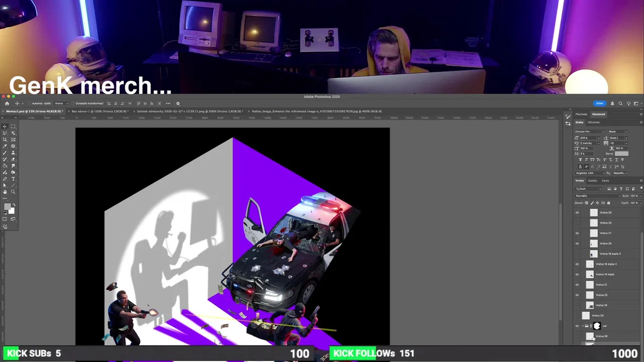Open the Druh layer filter dropdown
The image size is (644, 362).
pyautogui.click(x=588, y=189)
